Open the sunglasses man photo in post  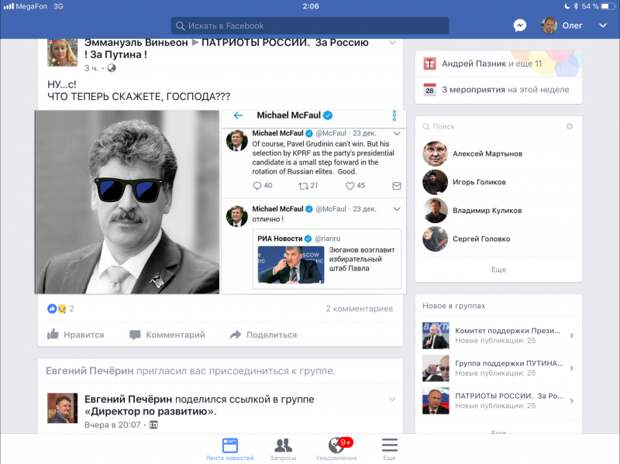pyautogui.click(x=127, y=202)
